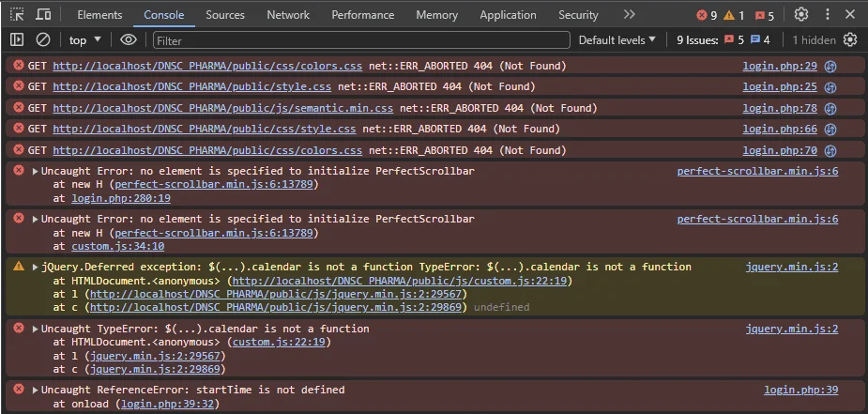Open the full custom.js:22:19 localhost URL
Screen dimensions: 868x414
400,281
